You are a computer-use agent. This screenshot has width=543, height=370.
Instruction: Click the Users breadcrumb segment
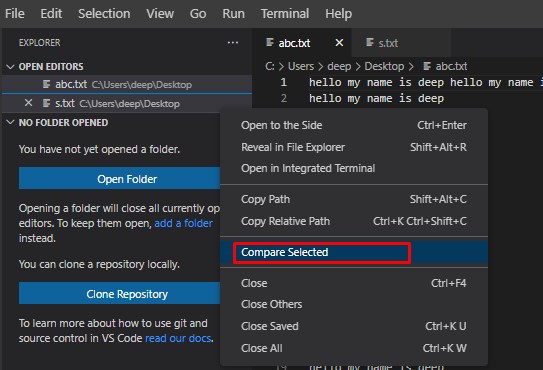click(x=301, y=66)
